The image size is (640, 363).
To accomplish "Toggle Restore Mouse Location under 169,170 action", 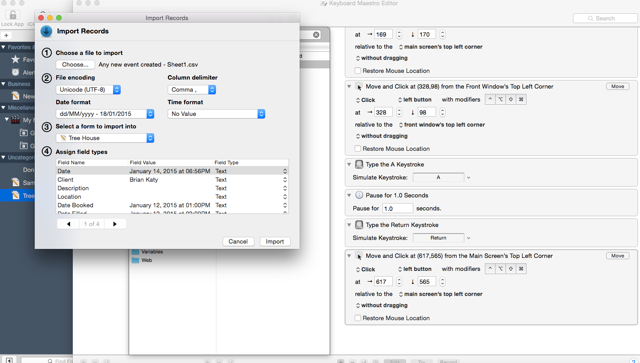I will 358,71.
